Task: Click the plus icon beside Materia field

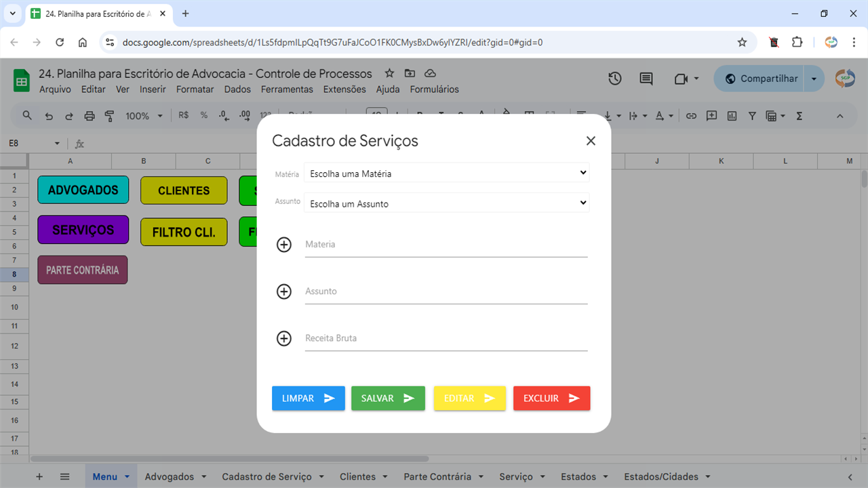Action: pyautogui.click(x=284, y=245)
